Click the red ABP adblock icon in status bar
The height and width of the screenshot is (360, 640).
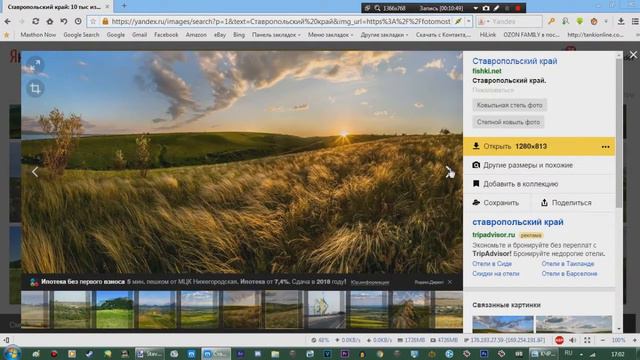(x=559, y=340)
